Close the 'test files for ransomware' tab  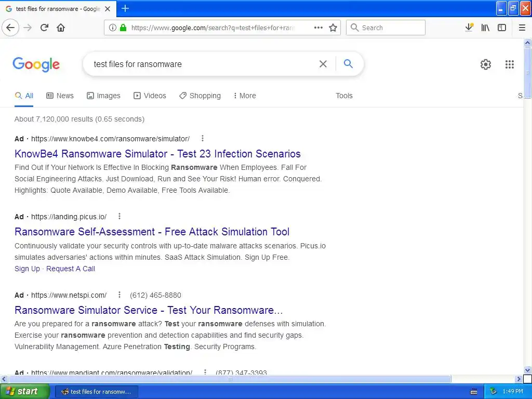tap(108, 9)
